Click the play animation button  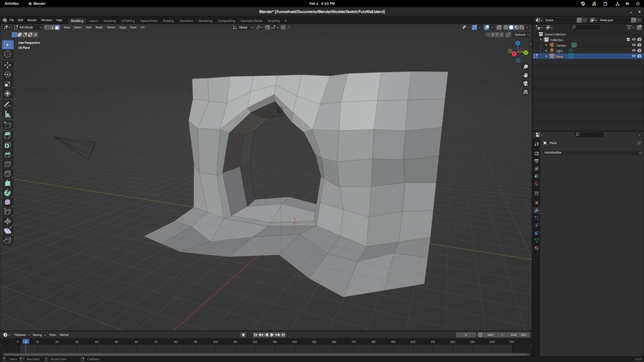272,335
